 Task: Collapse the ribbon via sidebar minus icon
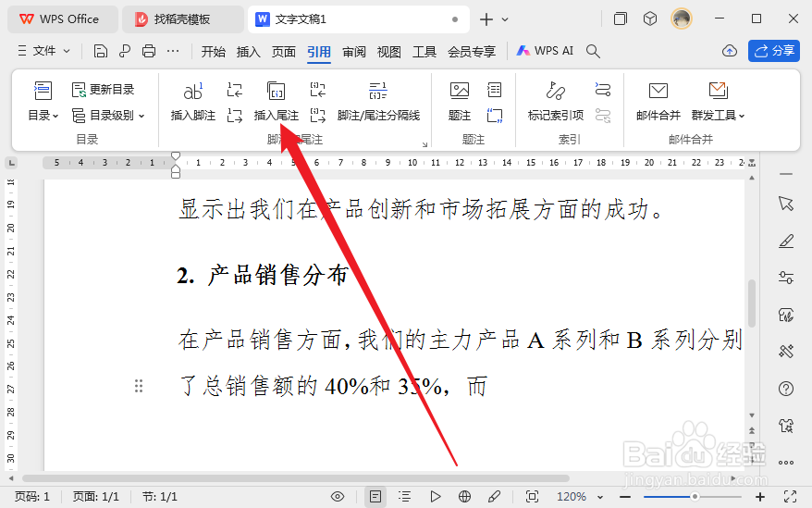(x=786, y=174)
